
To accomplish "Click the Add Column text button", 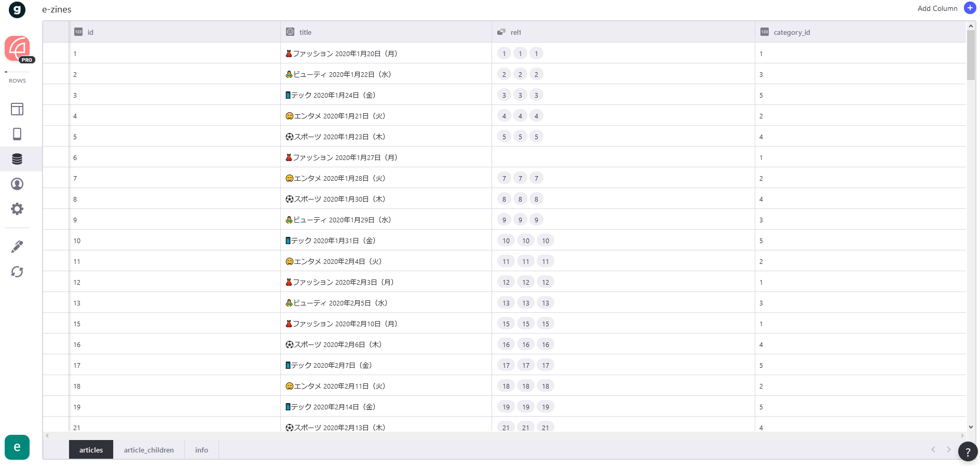I will coord(937,8).
